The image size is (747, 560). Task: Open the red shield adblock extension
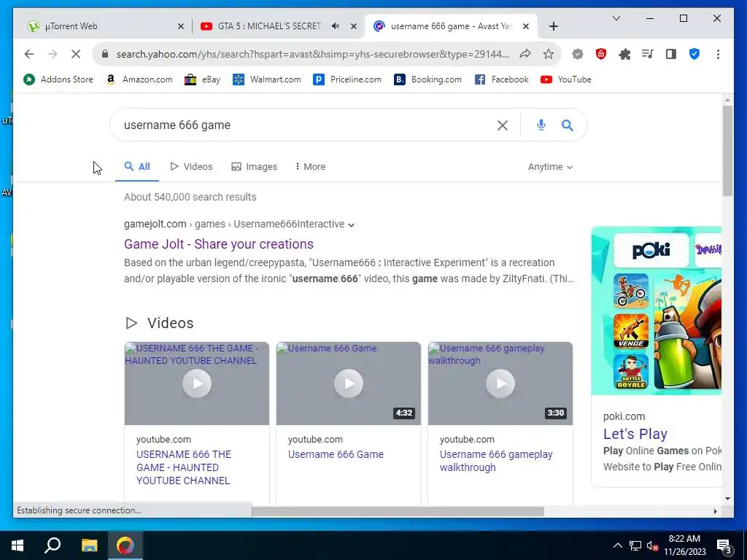601,54
